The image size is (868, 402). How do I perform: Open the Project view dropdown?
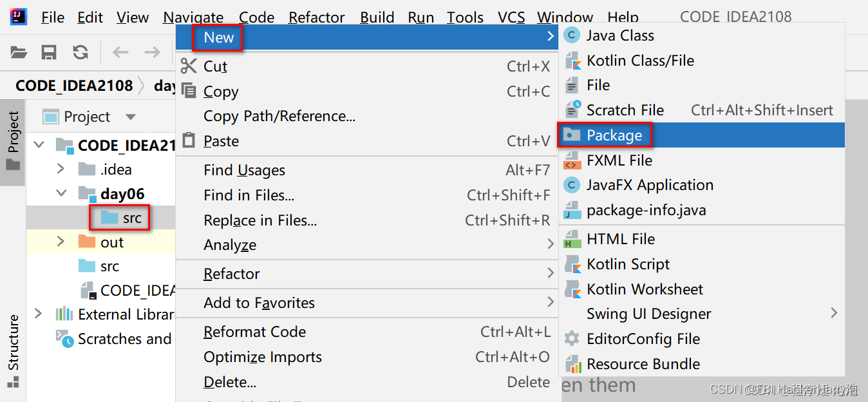coord(131,117)
